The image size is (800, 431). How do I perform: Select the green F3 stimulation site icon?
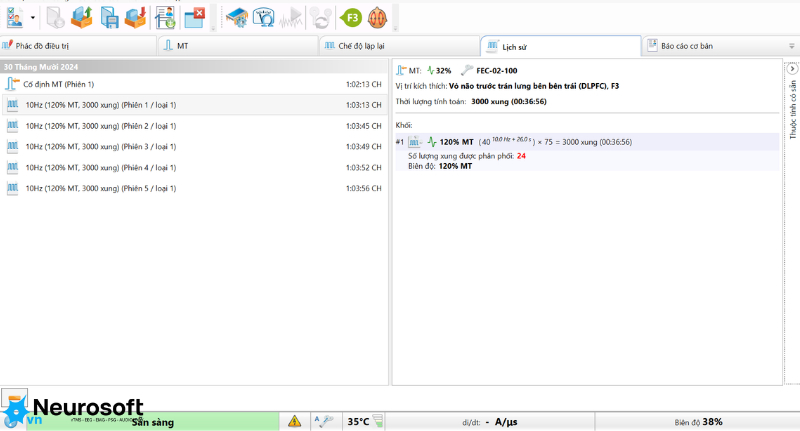click(351, 18)
